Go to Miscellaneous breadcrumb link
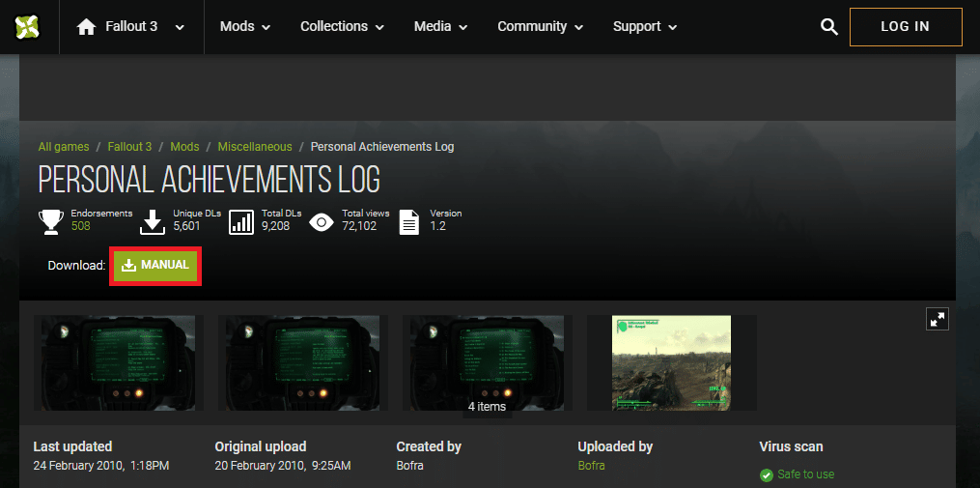 tap(255, 147)
